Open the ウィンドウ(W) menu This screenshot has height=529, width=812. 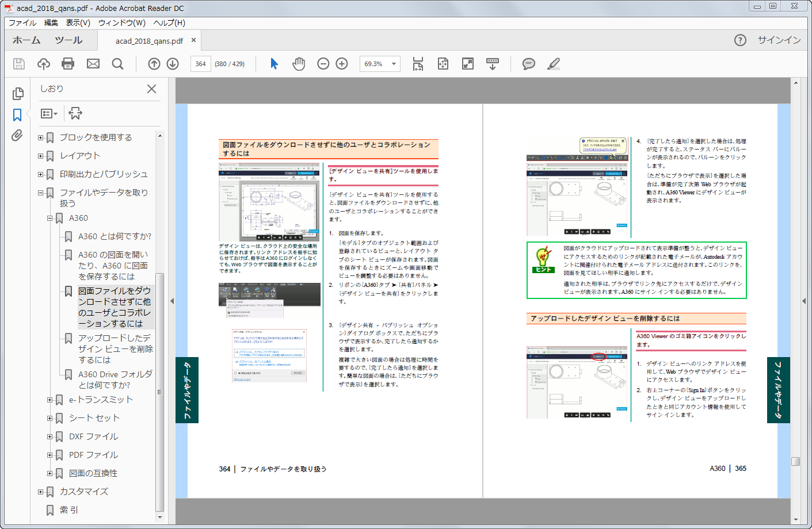click(x=121, y=23)
